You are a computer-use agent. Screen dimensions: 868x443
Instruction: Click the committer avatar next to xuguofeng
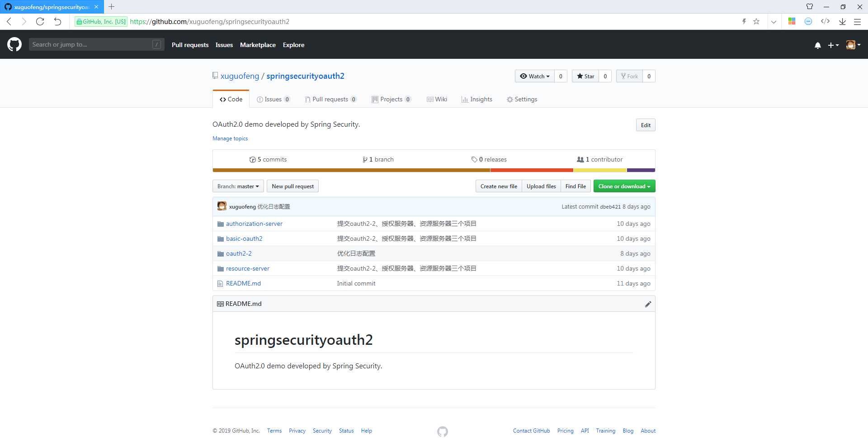[x=222, y=206]
